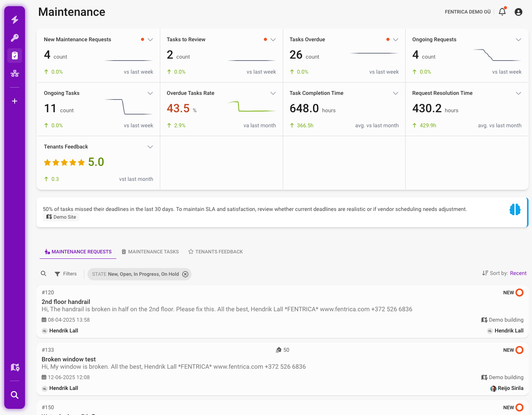Click Reijo Sirila avatar on request #133
The image size is (532, 415).
pos(493,388)
